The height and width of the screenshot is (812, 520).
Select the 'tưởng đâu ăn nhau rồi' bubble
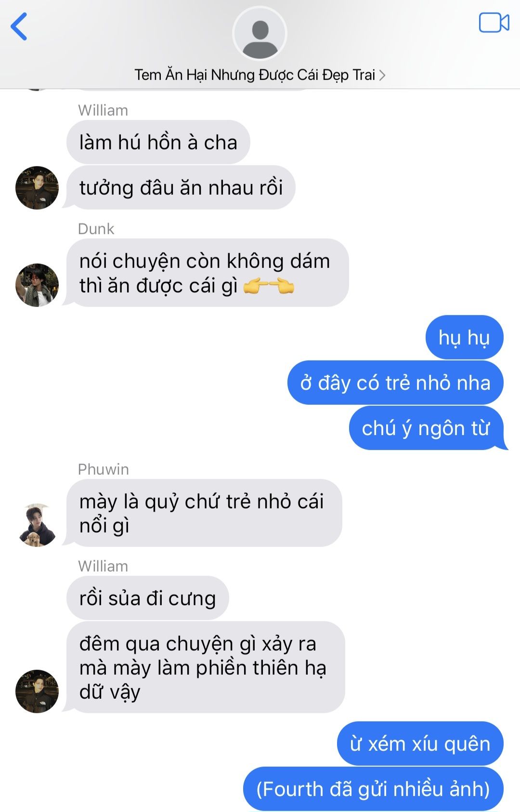point(181,187)
